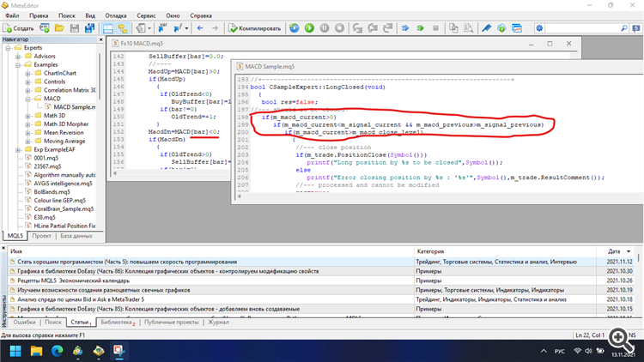Save file using the floppy disk icon
Image resolution: width=644 pixels, height=362 pixels.
(x=75, y=28)
